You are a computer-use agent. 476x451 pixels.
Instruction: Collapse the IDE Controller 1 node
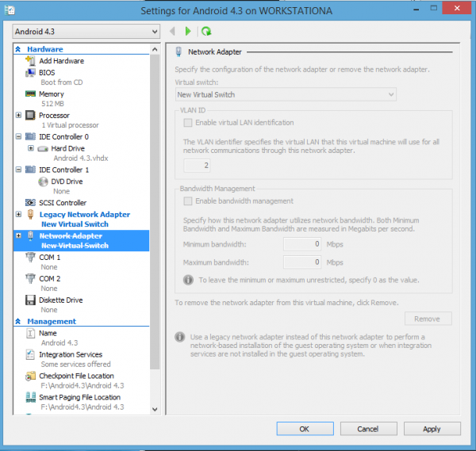(18, 170)
